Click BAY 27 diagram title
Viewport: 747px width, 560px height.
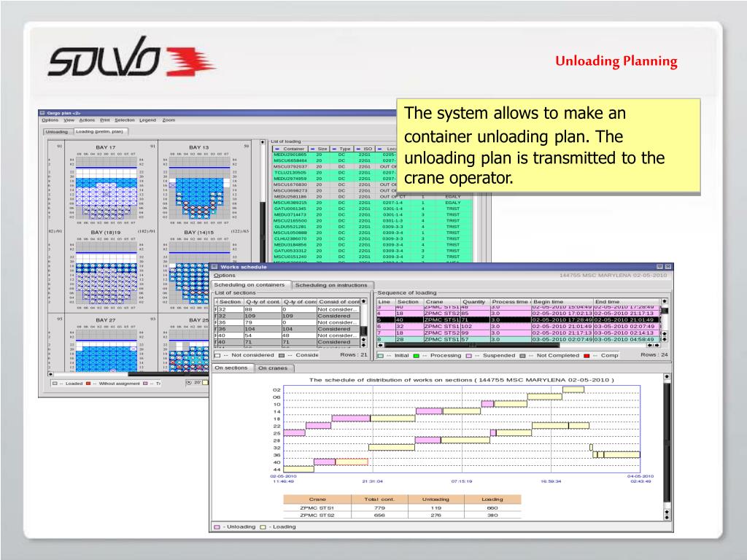pos(105,320)
